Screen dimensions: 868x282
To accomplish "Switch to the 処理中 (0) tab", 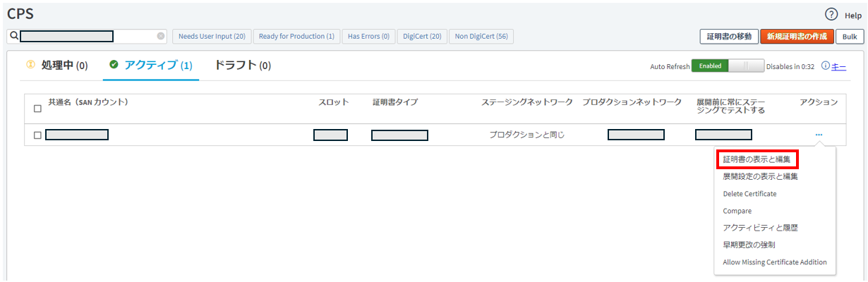I will [57, 66].
